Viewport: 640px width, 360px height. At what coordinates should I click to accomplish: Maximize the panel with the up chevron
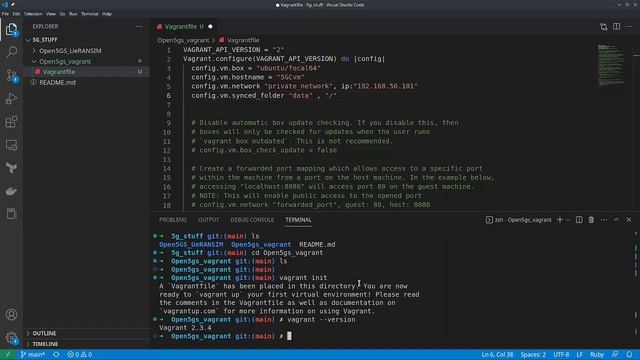616,220
